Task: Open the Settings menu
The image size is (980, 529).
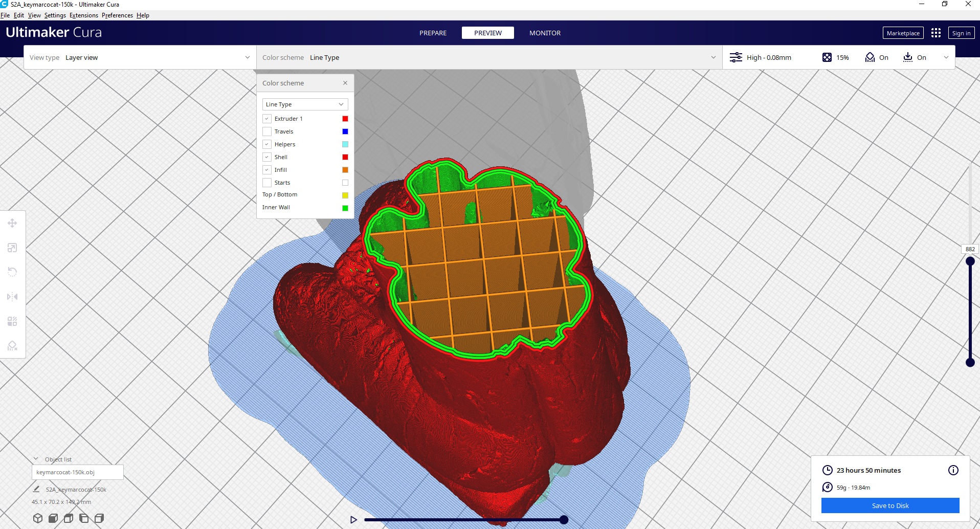Action: [55, 15]
